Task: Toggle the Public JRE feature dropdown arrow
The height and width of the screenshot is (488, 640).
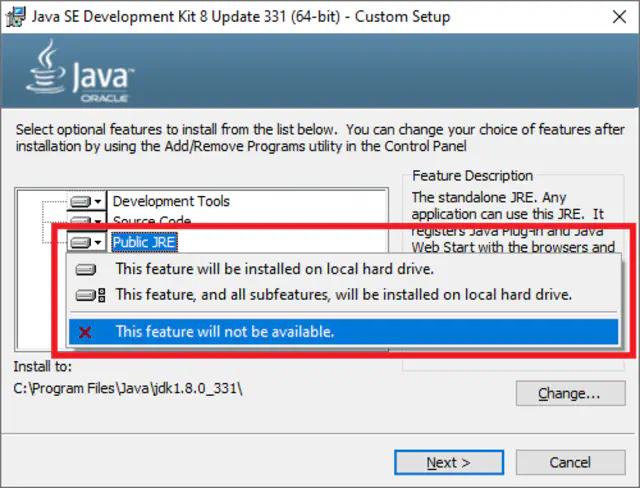Action: (98, 242)
